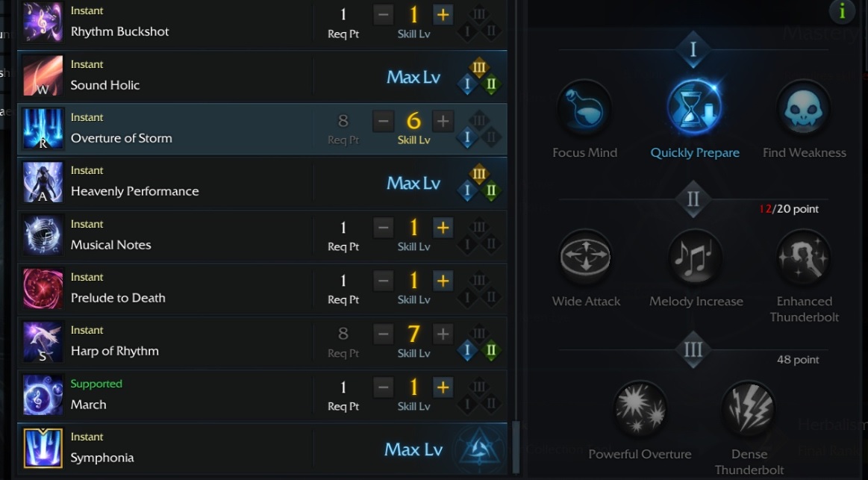Click the Symphonia awakening skill icon
Viewport: 868px width, 480px height.
tap(43, 447)
